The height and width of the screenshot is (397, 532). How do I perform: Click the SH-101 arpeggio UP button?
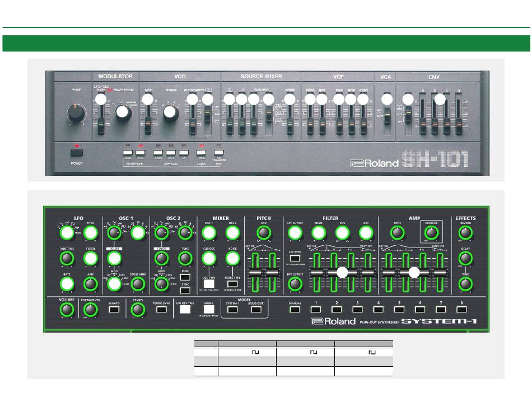pos(184,153)
